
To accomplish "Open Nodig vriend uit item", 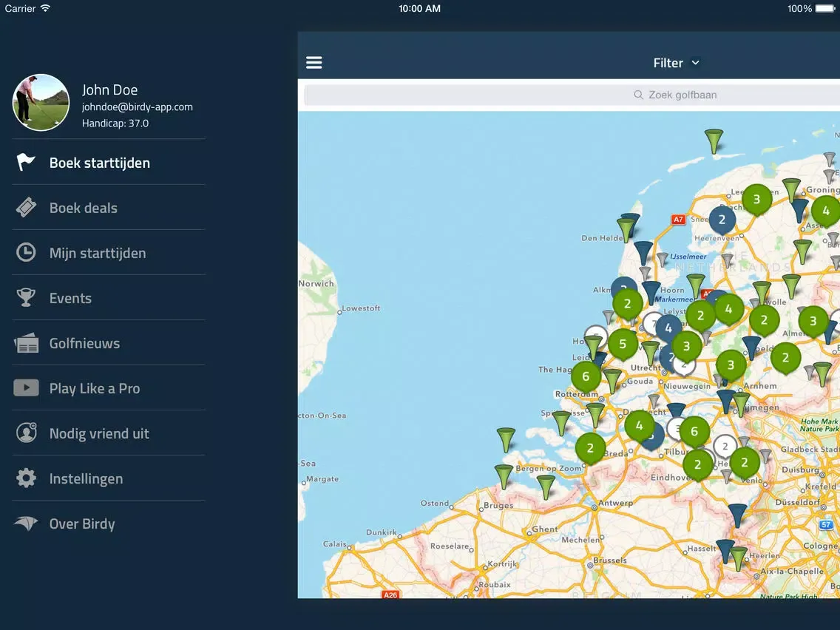I will [x=109, y=433].
